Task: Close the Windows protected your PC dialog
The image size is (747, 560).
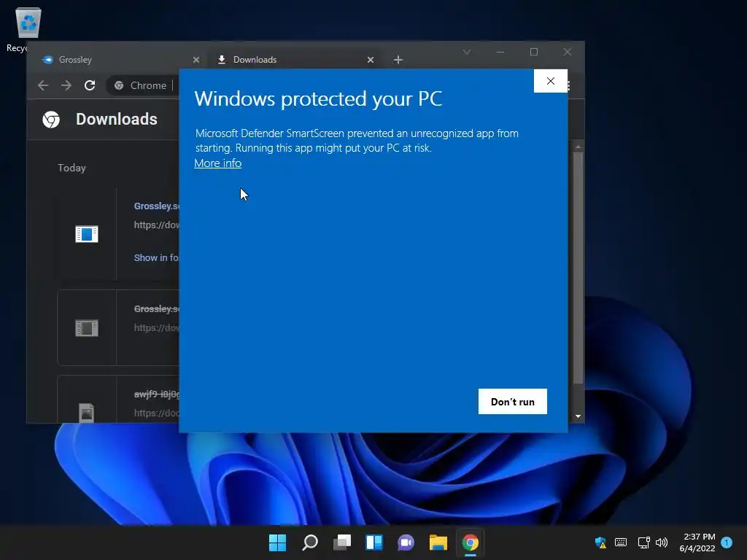Action: 550,81
